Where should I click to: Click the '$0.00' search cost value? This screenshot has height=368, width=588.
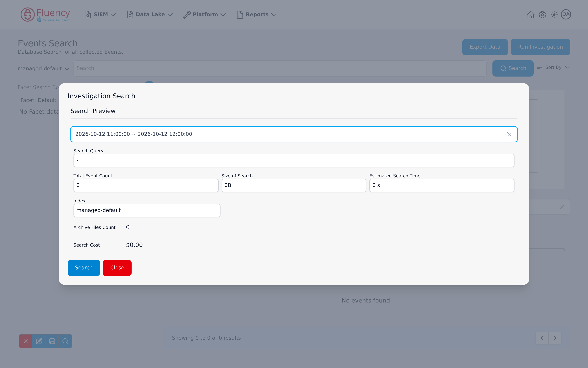[134, 245]
